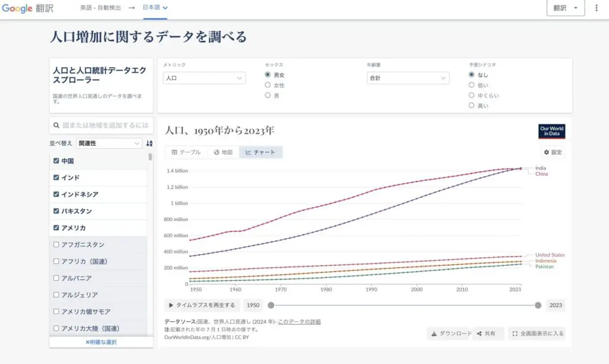Enter fullscreen with 全画面表示に入る
The height and width of the screenshot is (364, 609).
point(536,334)
